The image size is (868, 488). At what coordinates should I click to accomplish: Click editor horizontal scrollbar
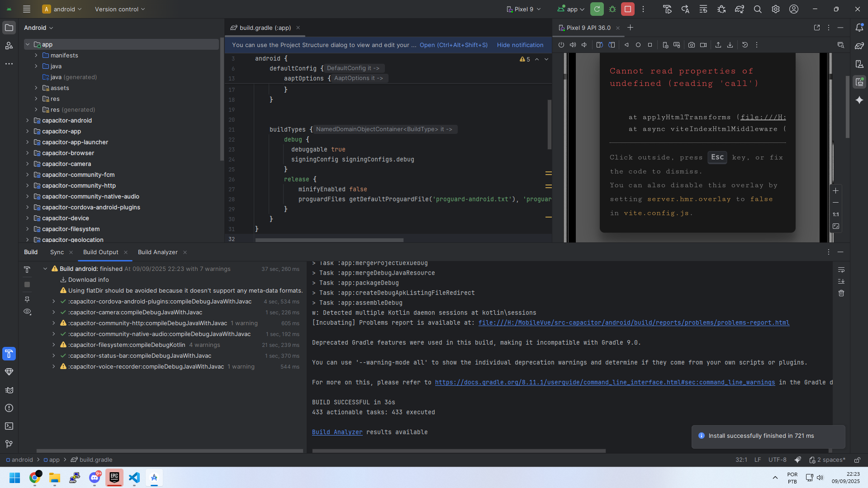329,240
